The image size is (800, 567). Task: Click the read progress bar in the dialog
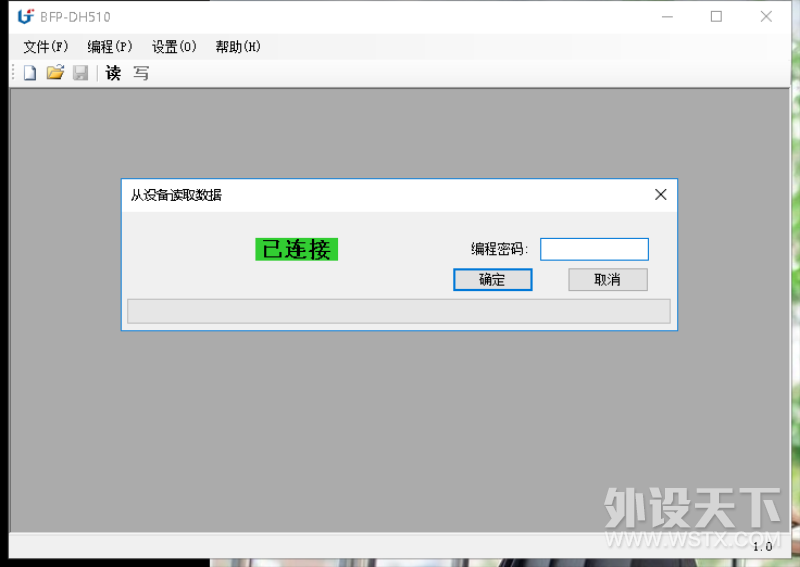click(398, 311)
